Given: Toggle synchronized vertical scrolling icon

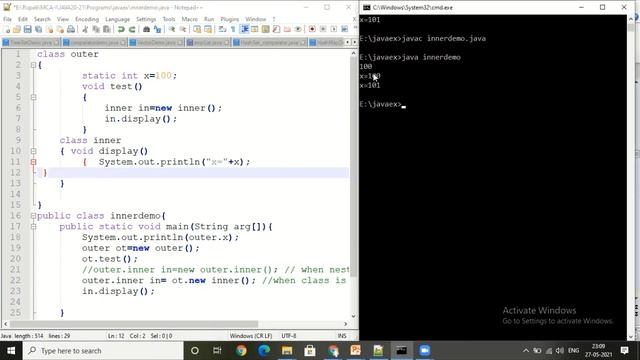Looking at the screenshot, I should coord(197,29).
